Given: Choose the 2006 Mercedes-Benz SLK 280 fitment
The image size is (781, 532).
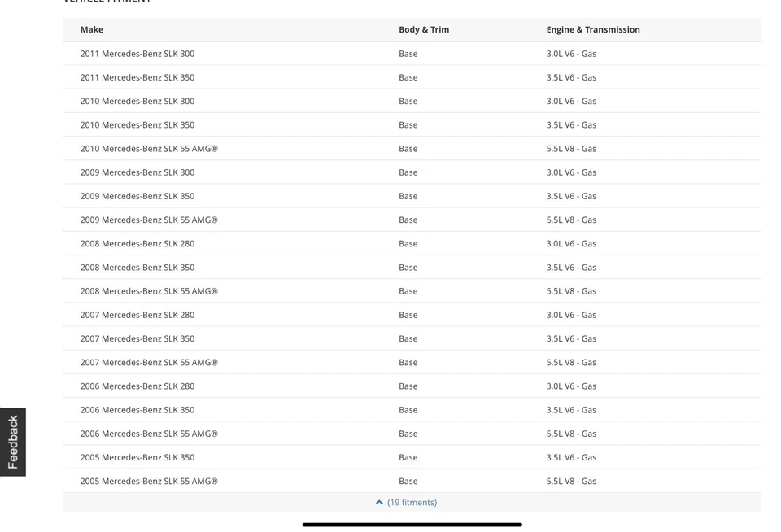Looking at the screenshot, I should [x=137, y=386].
